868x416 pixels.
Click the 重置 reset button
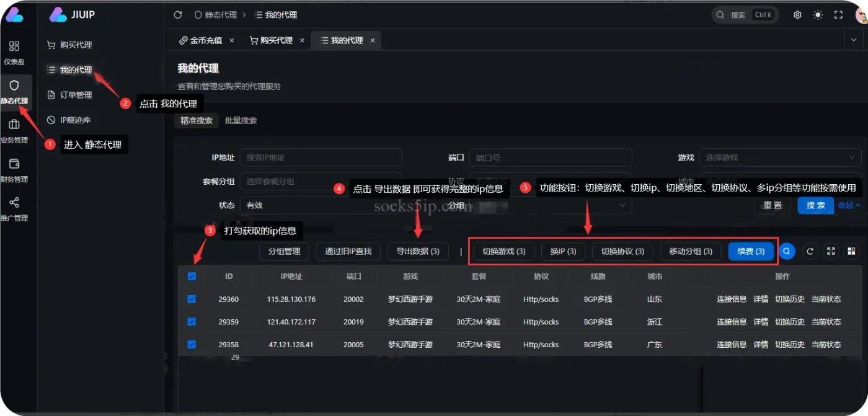point(773,205)
